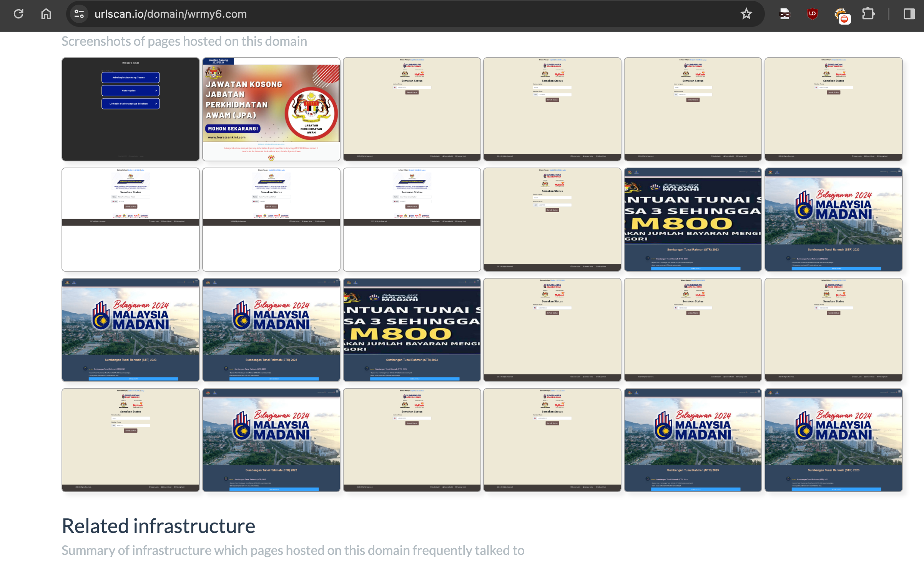Open the uBlock Origin shield extension
The height and width of the screenshot is (571, 924).
click(812, 14)
